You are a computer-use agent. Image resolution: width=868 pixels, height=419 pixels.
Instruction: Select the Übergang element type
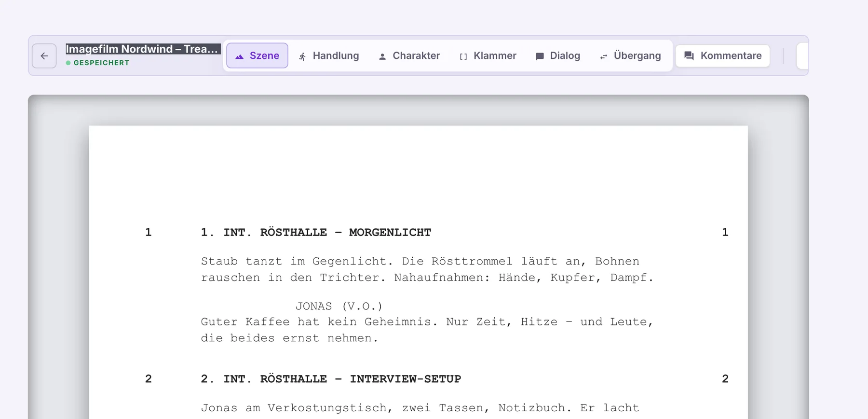(630, 56)
